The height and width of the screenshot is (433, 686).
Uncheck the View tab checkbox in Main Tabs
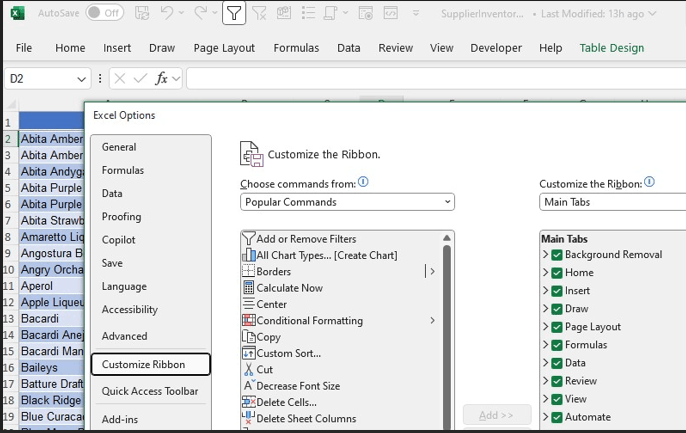coord(556,399)
